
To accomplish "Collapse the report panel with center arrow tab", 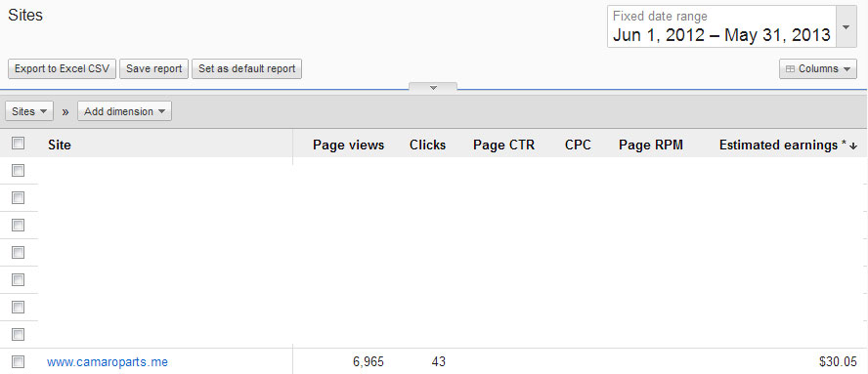I will 433,88.
